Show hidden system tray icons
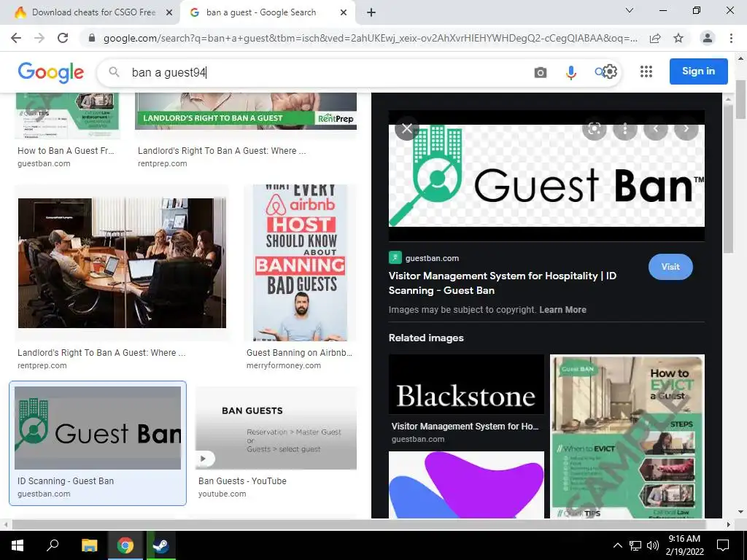 [x=617, y=545]
